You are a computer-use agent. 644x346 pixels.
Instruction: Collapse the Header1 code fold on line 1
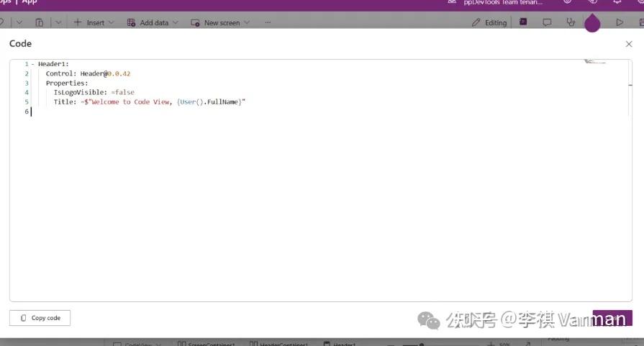(33, 64)
